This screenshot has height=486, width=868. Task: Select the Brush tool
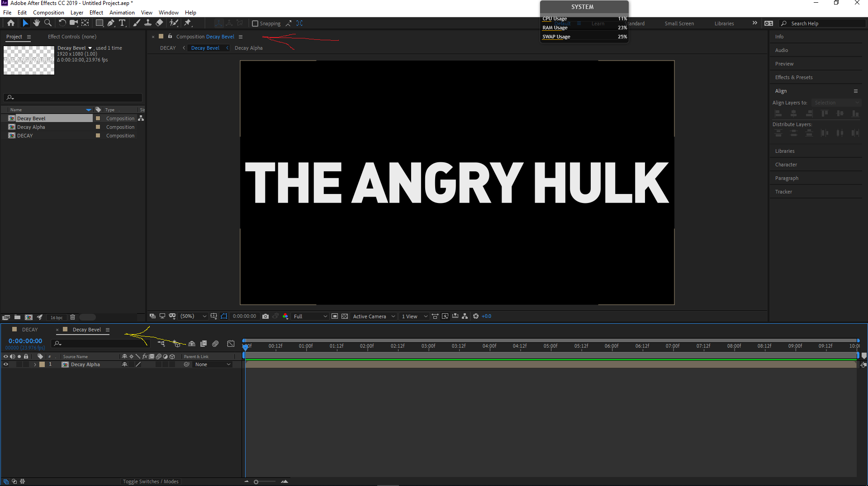(x=137, y=23)
